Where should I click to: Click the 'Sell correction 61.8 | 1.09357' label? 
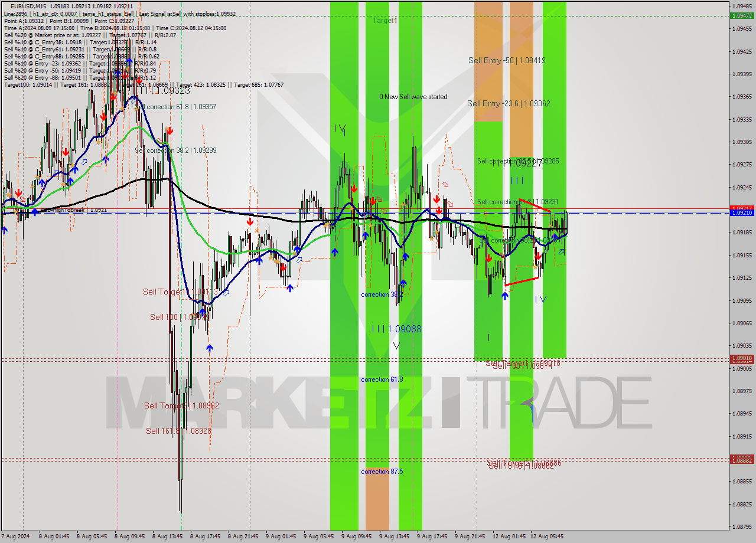click(177, 107)
